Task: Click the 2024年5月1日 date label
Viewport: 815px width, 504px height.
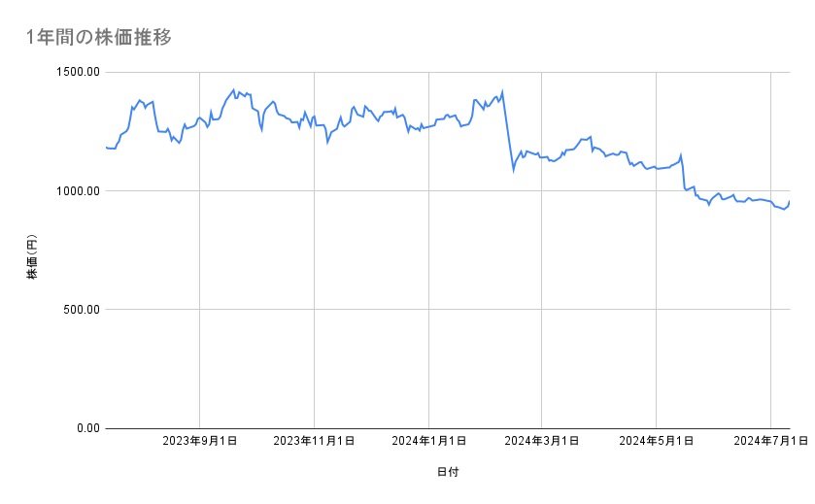Action: click(x=657, y=442)
